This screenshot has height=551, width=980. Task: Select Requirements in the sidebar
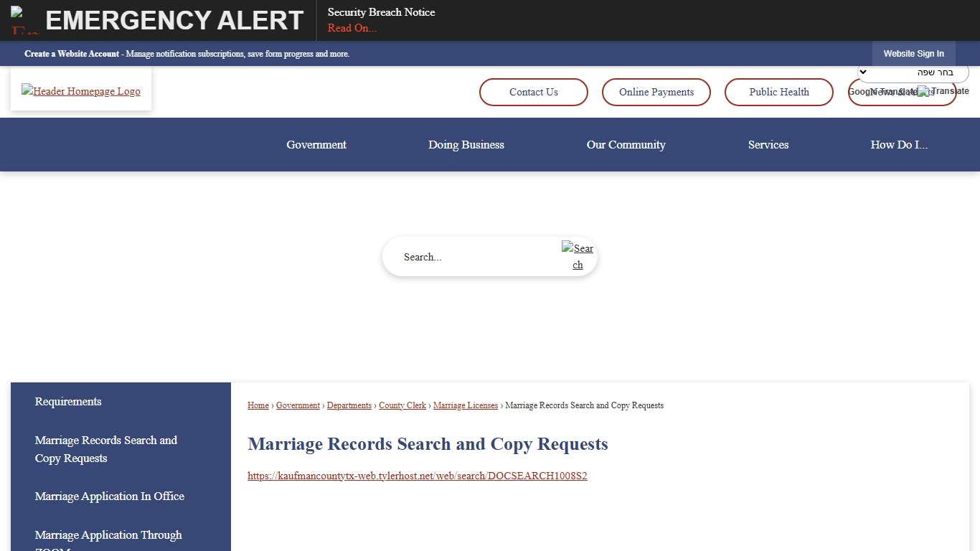(x=67, y=402)
